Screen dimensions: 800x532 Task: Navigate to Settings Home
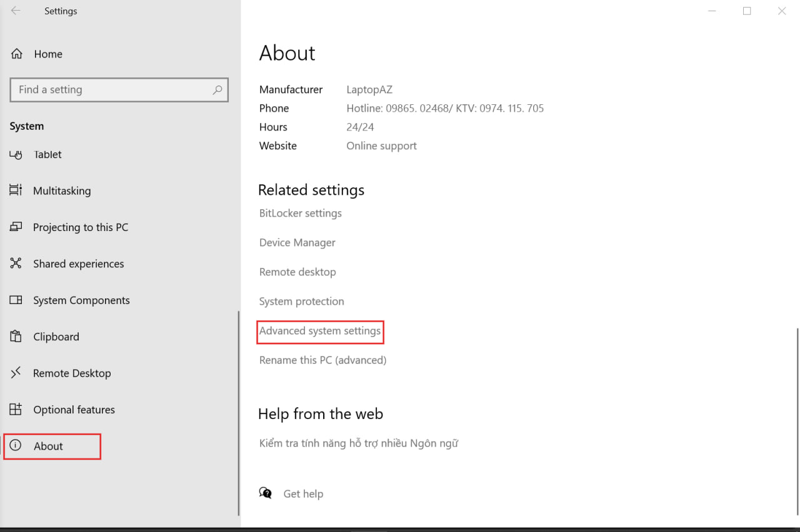pyautogui.click(x=48, y=54)
